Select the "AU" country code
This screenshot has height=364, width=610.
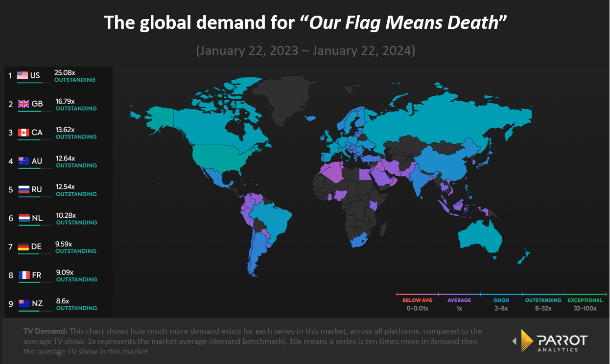coord(37,161)
